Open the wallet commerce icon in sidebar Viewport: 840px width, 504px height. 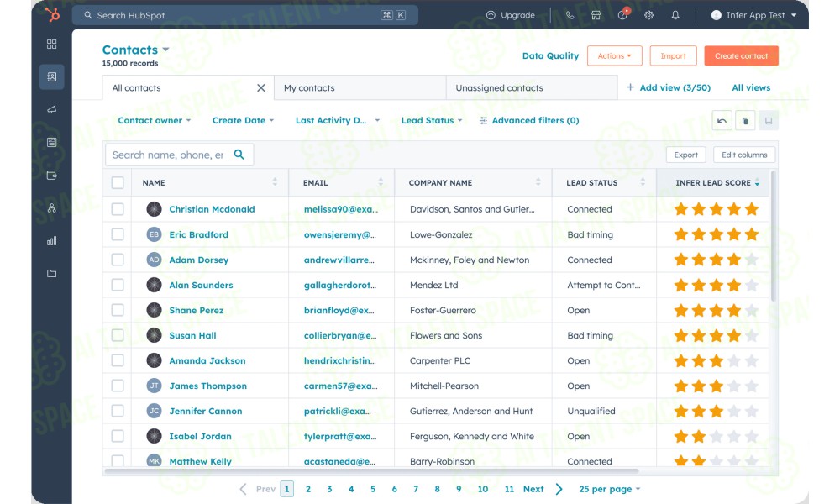[x=51, y=176]
